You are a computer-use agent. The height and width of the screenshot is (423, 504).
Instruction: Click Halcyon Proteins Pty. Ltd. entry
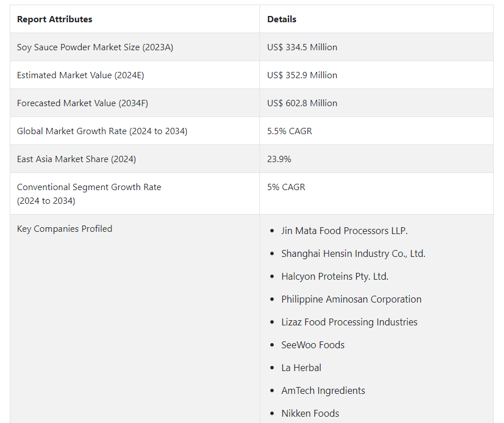pos(334,276)
